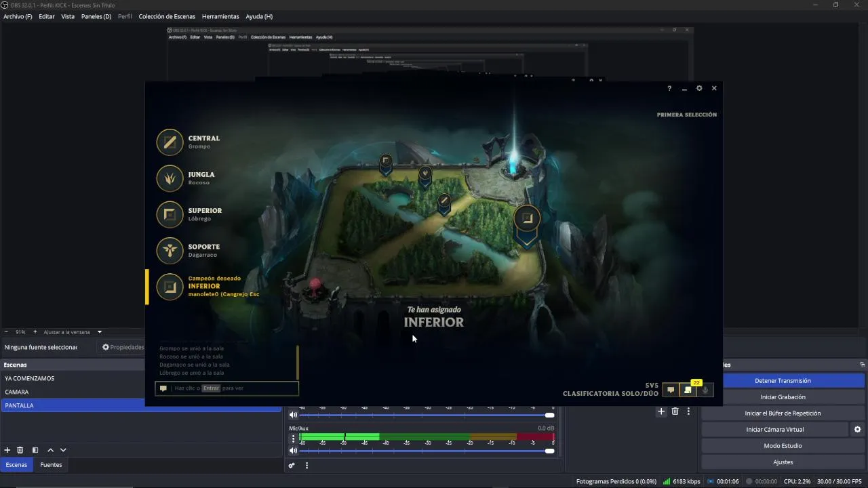Open scene filters icon in Escenas toolbar
This screenshot has height=488, width=868.
[35, 450]
